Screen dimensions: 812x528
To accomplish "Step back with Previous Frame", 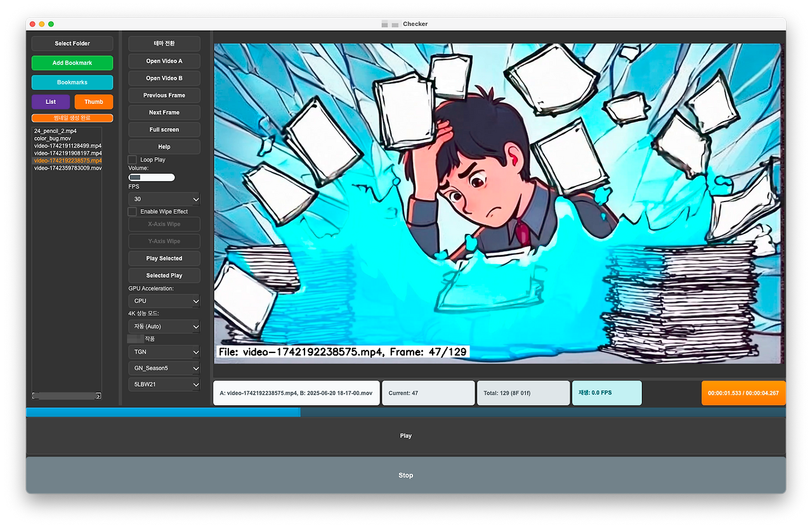I will click(164, 95).
